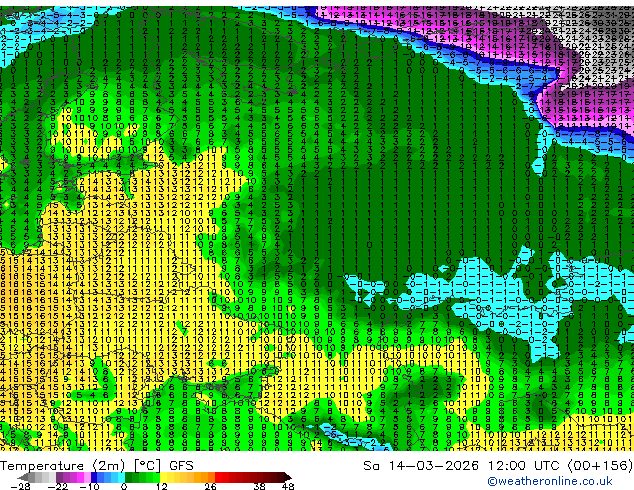Click the '-22' legend label
The height and width of the screenshot is (490, 634).
(x=58, y=486)
